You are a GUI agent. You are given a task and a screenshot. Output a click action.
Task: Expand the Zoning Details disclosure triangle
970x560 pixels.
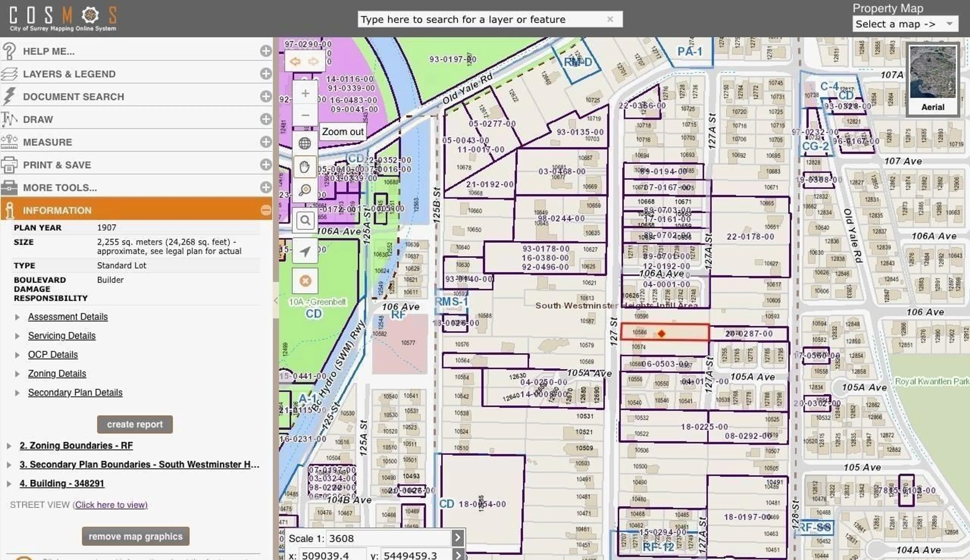(x=18, y=374)
